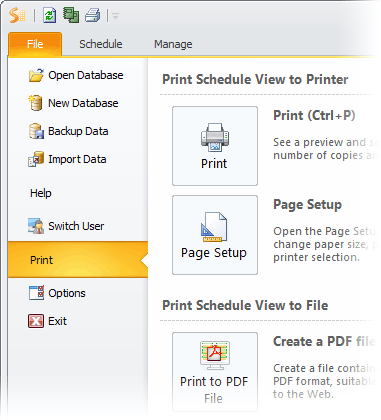
Task: Click the Print to PDF File button
Action: 215,372
